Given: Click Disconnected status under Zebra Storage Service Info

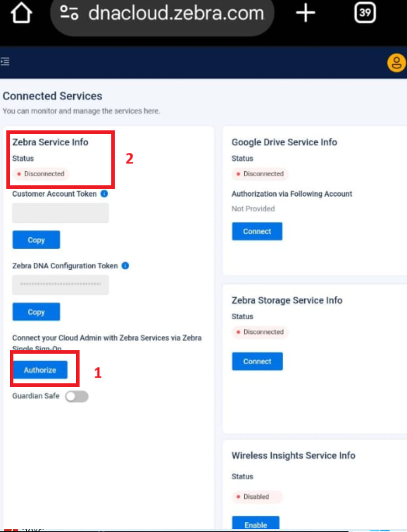Looking at the screenshot, I should 260,332.
